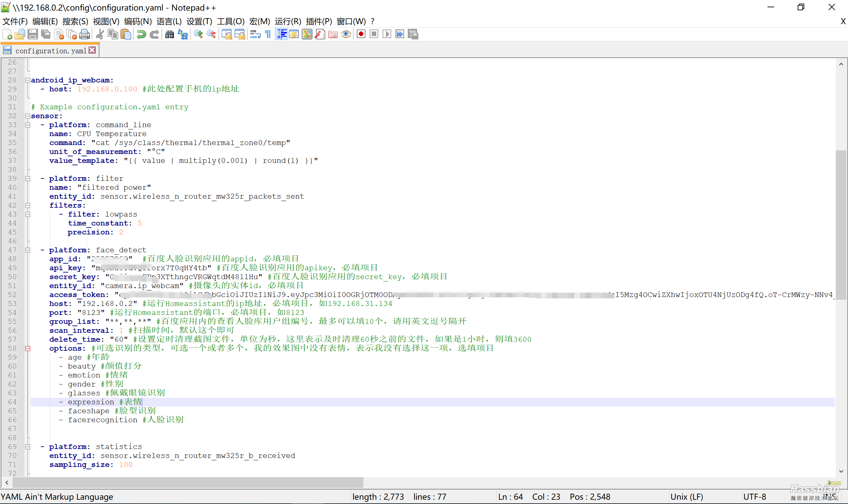This screenshot has height=504, width=848.
Task: Open Replace dialog icon
Action: point(183,34)
